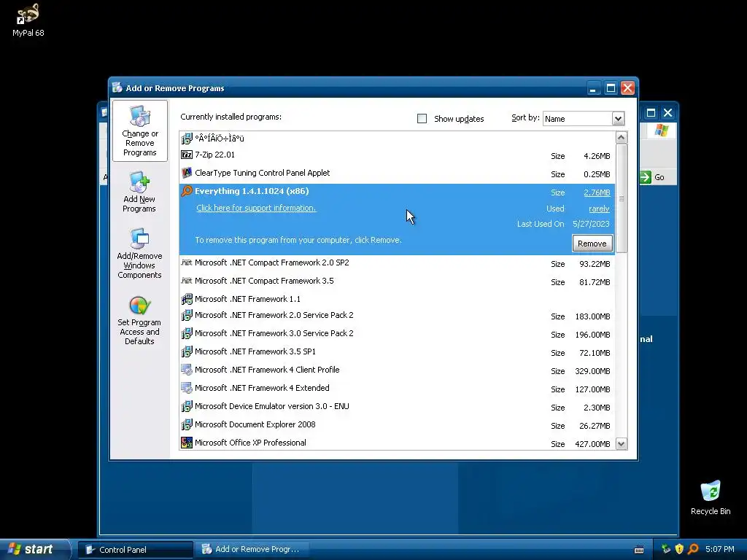The image size is (747, 560).
Task: Click the 'rarely' usage link
Action: tap(599, 209)
